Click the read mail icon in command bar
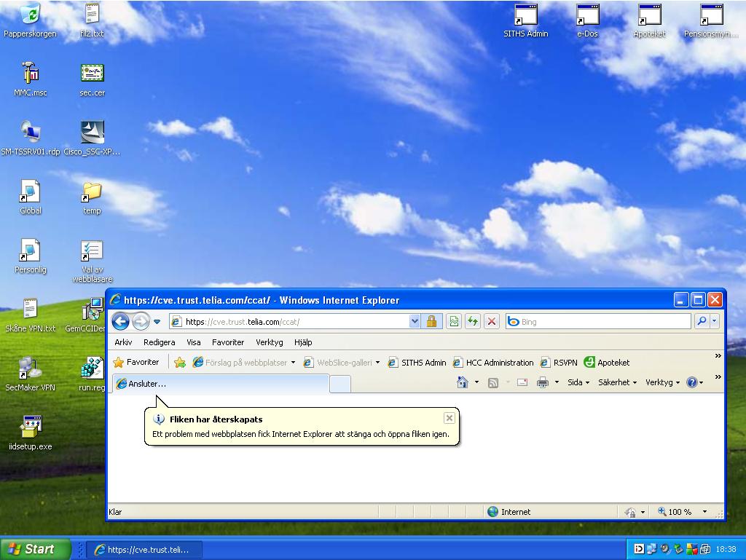This screenshot has width=746, height=560. click(522, 382)
